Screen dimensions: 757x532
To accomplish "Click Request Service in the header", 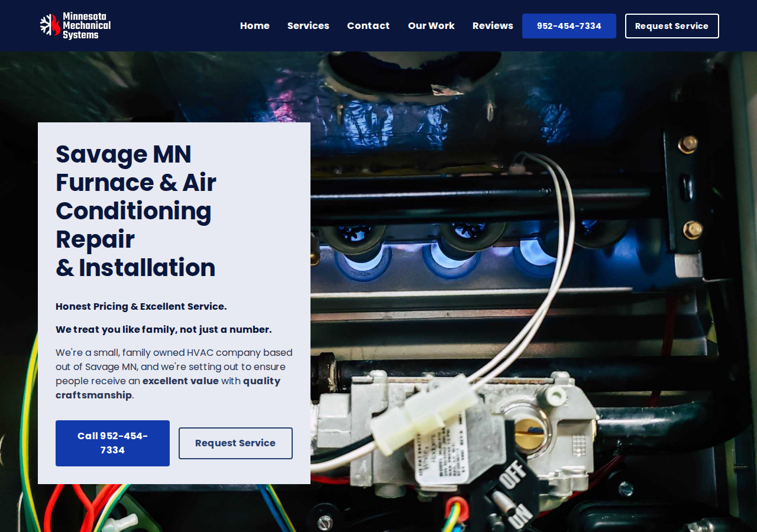I will point(672,26).
